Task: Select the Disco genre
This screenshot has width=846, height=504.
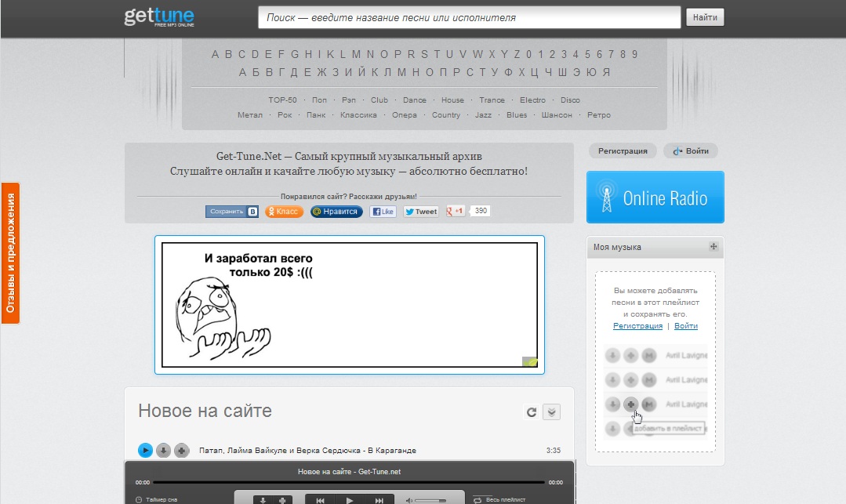Action: [x=570, y=100]
